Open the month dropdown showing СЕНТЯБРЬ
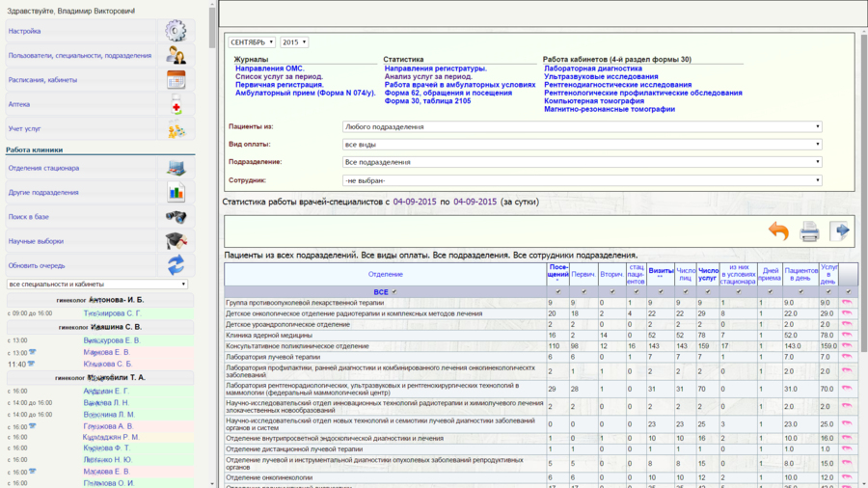The height and width of the screenshot is (488, 868). pos(252,42)
